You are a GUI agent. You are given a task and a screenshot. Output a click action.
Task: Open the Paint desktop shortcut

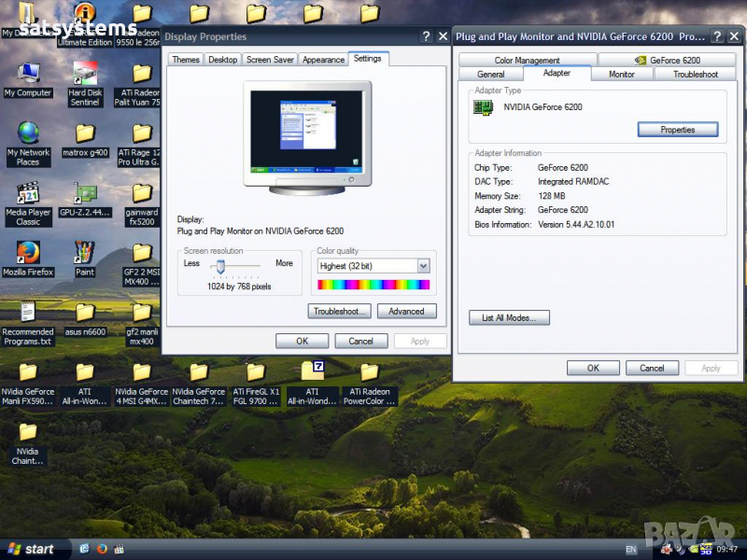pyautogui.click(x=85, y=253)
